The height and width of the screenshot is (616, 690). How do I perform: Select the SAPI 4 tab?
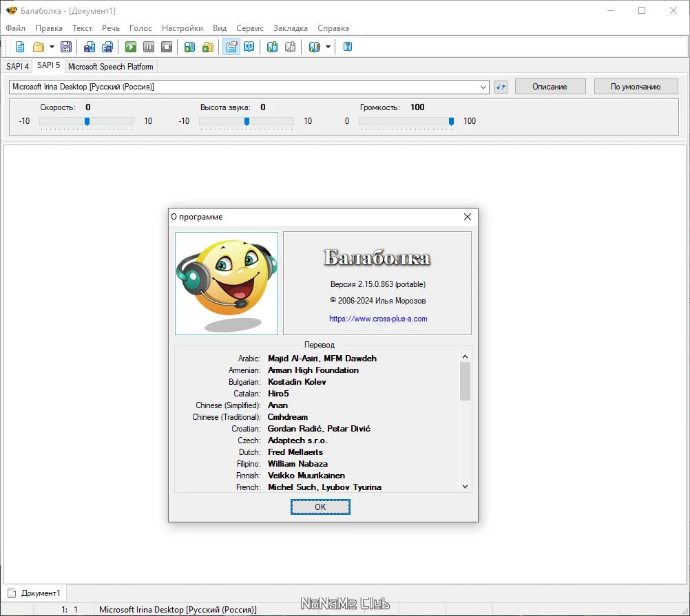point(17,67)
